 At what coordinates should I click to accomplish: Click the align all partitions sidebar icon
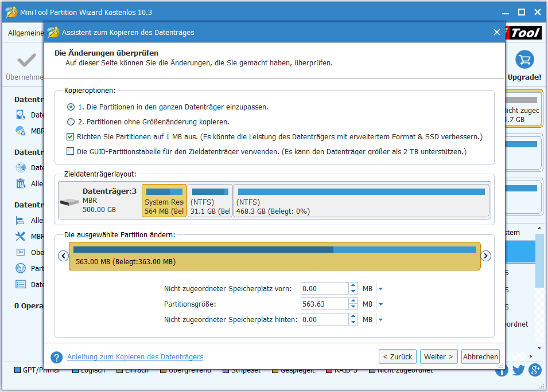click(20, 220)
